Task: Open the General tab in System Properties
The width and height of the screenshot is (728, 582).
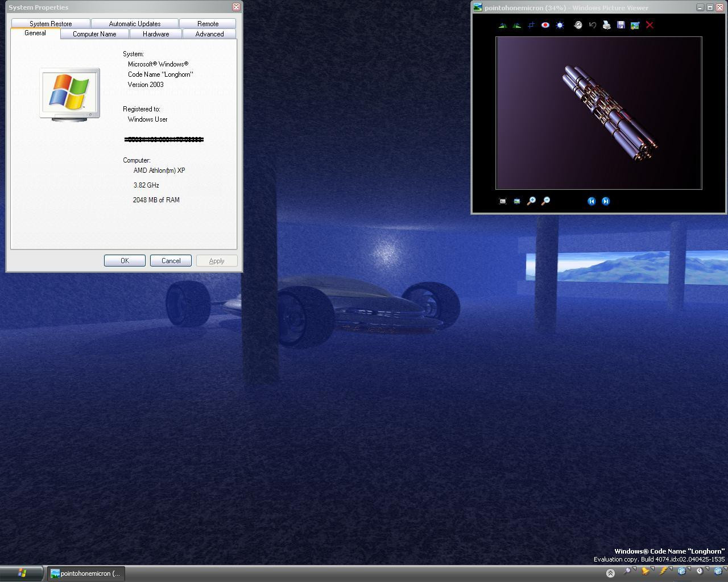Action: (35, 33)
